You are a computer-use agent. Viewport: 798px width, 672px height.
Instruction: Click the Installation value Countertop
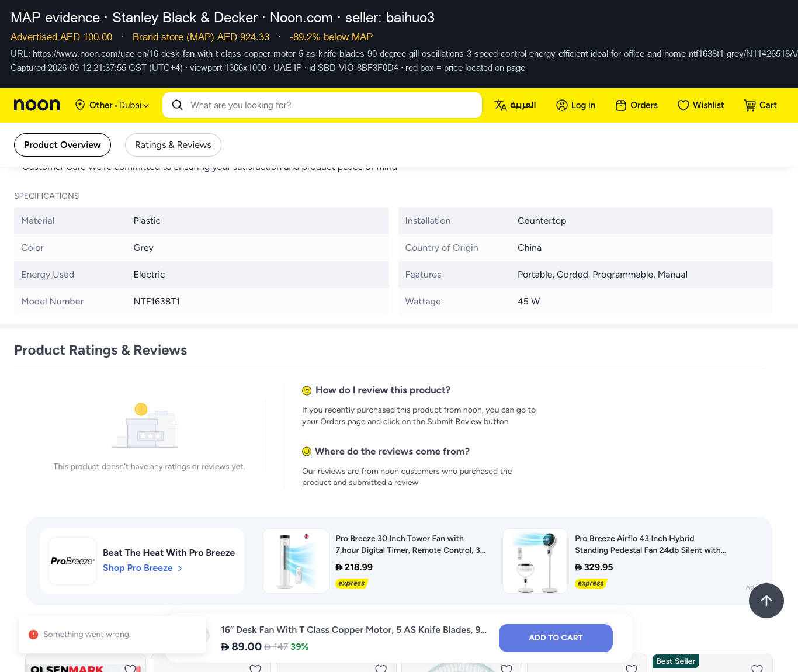pos(542,221)
